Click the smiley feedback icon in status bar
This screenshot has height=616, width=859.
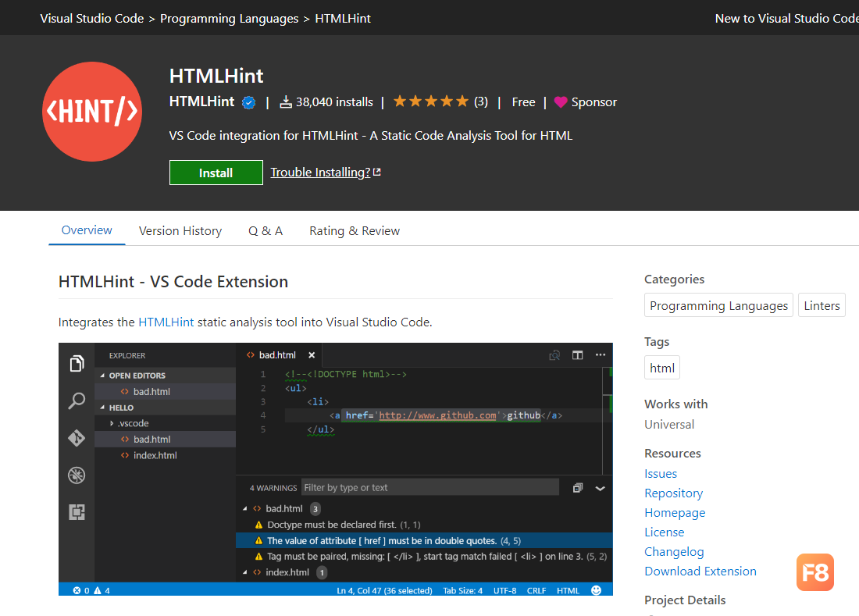point(597,590)
